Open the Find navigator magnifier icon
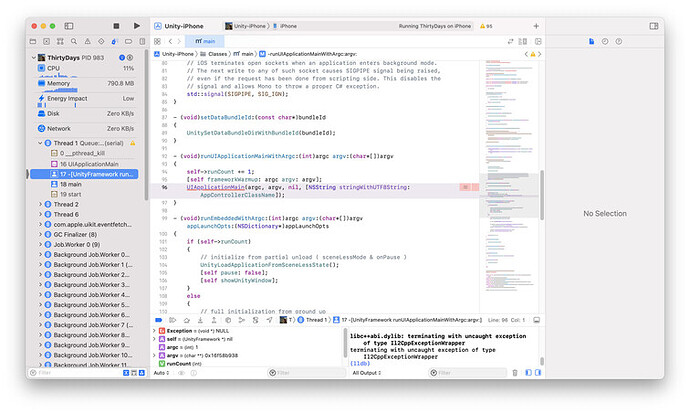 [74, 41]
